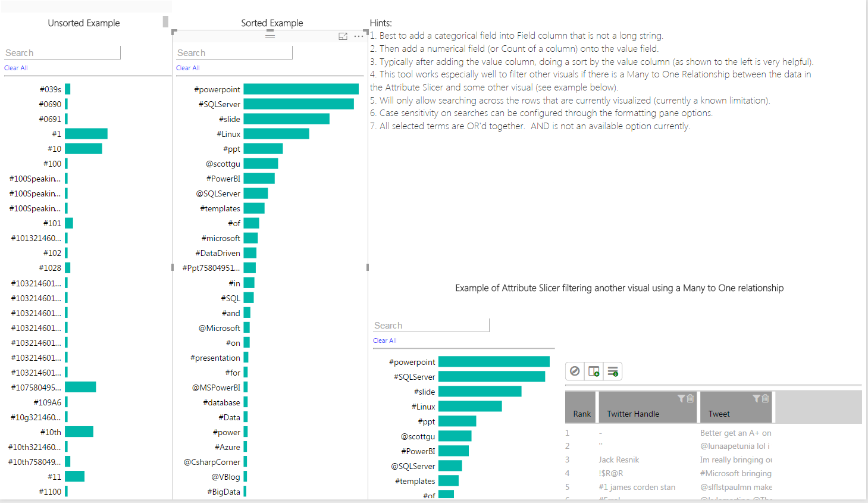Click the #1 james corden stan table cell
Screen dimensions: 868x503
pos(637,487)
